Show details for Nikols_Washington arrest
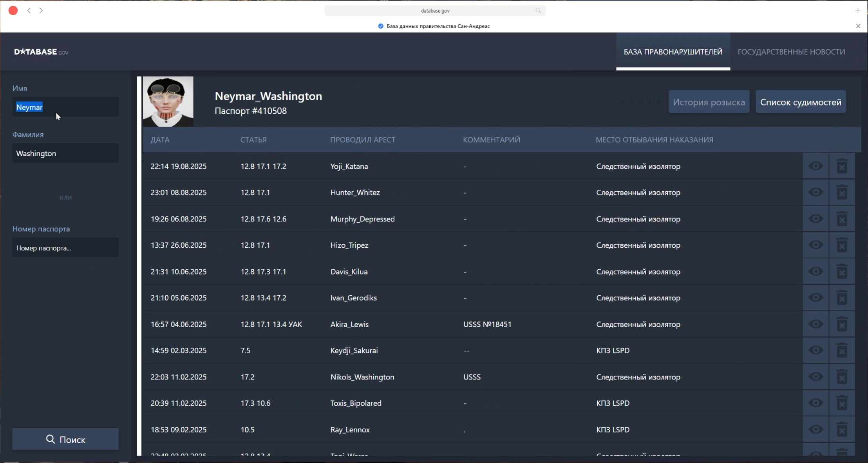This screenshot has height=463, width=868. point(816,377)
